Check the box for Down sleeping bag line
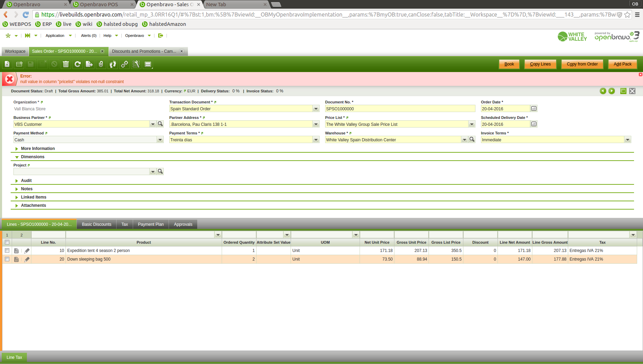This screenshot has width=643, height=364. point(7,259)
